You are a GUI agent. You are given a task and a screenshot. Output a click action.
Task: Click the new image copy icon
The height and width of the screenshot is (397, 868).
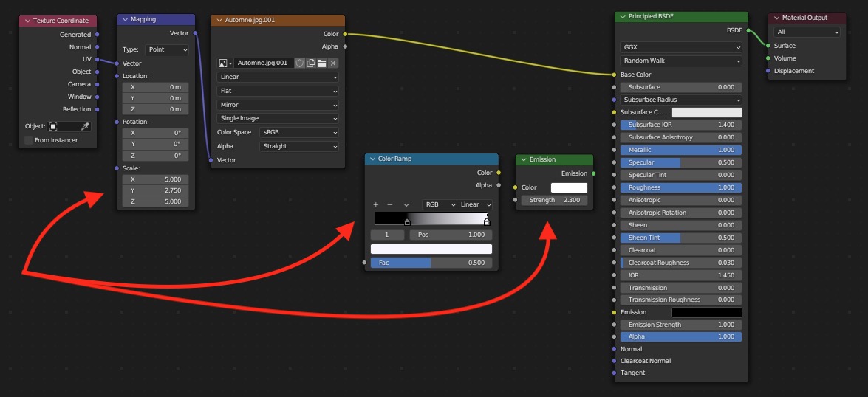(x=310, y=63)
